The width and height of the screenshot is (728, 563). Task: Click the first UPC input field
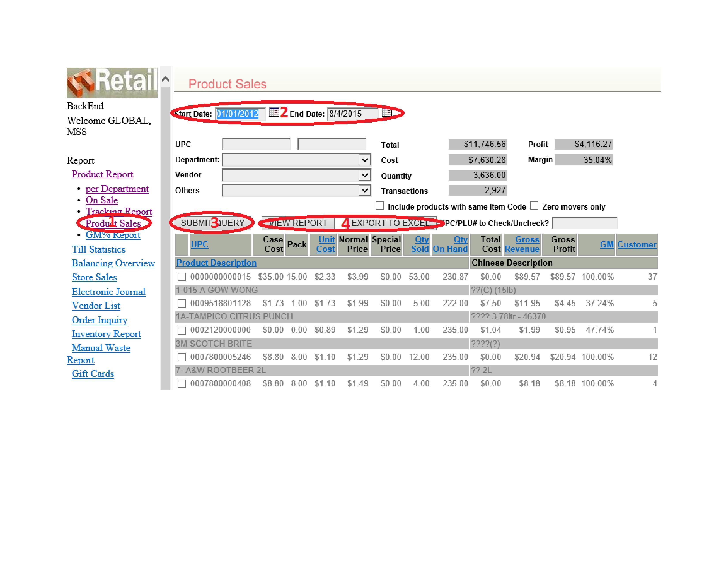pyautogui.click(x=256, y=144)
